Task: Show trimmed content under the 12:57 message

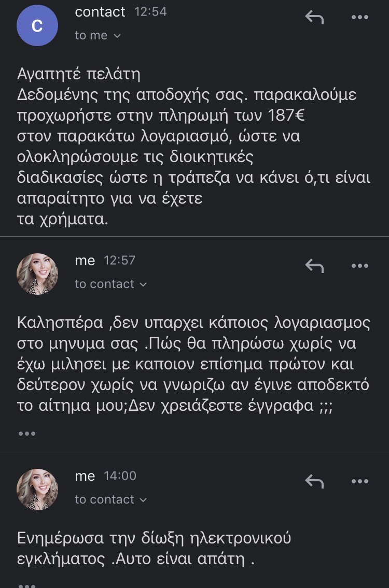Action: pos(27,433)
